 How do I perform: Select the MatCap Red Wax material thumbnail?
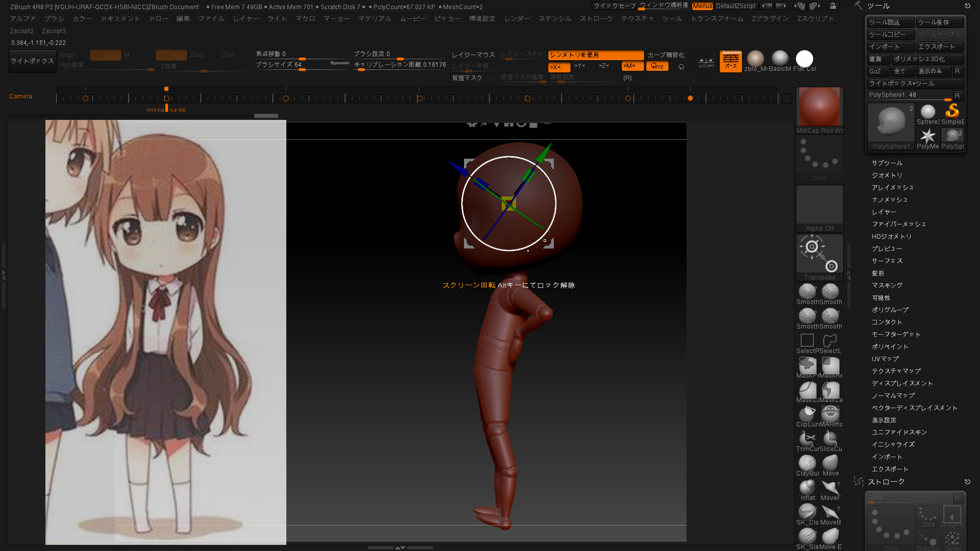click(819, 107)
